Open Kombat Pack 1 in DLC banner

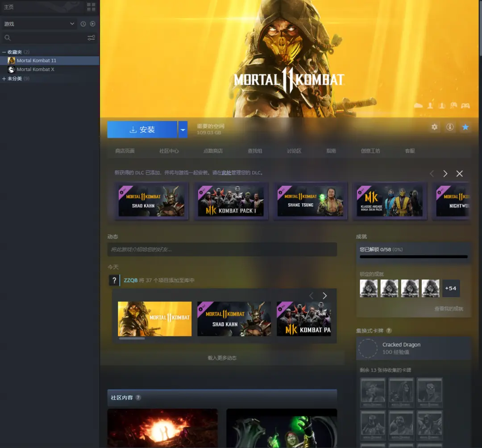pos(231,201)
